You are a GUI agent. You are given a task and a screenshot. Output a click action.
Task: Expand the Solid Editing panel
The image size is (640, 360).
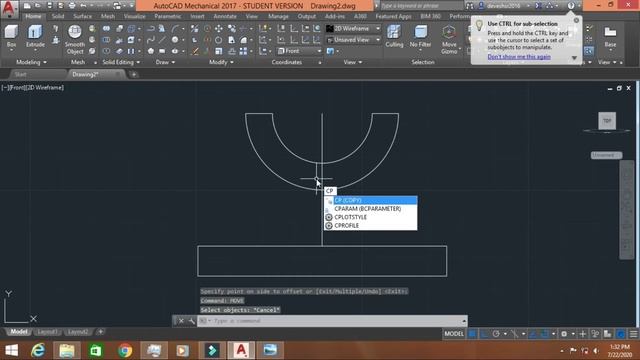[x=121, y=62]
